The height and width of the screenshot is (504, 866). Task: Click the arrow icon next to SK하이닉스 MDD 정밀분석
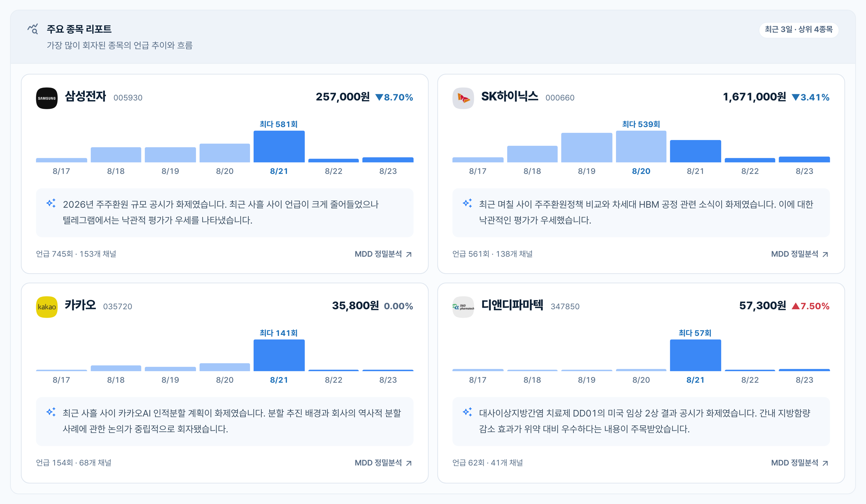tap(825, 255)
